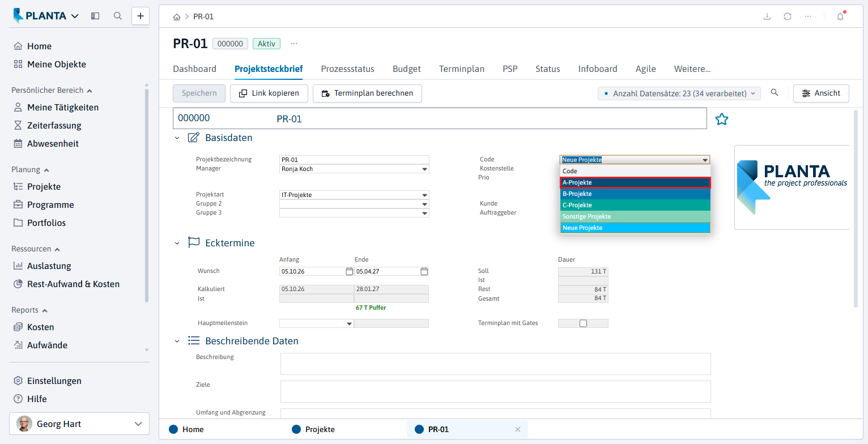Click Terminplan berechnen button
Image resolution: width=868 pixels, height=444 pixels.
367,93
